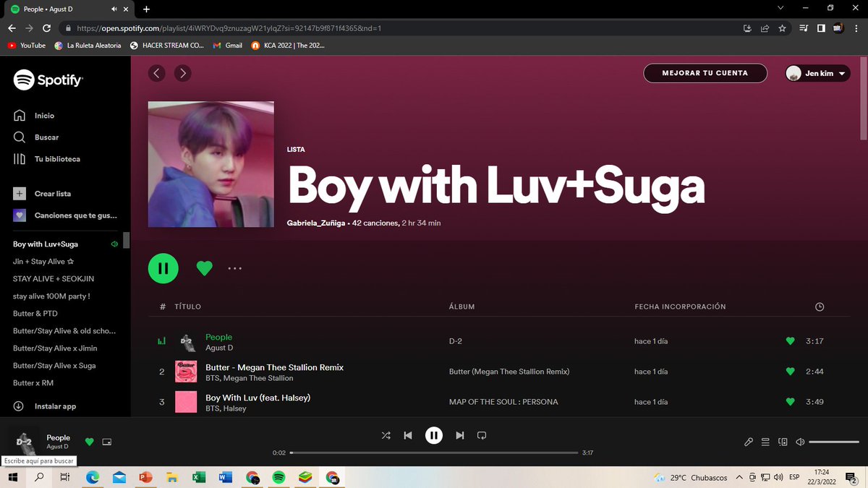
Task: Select Boy With Luv (feat. Halsey) track
Action: click(258, 398)
